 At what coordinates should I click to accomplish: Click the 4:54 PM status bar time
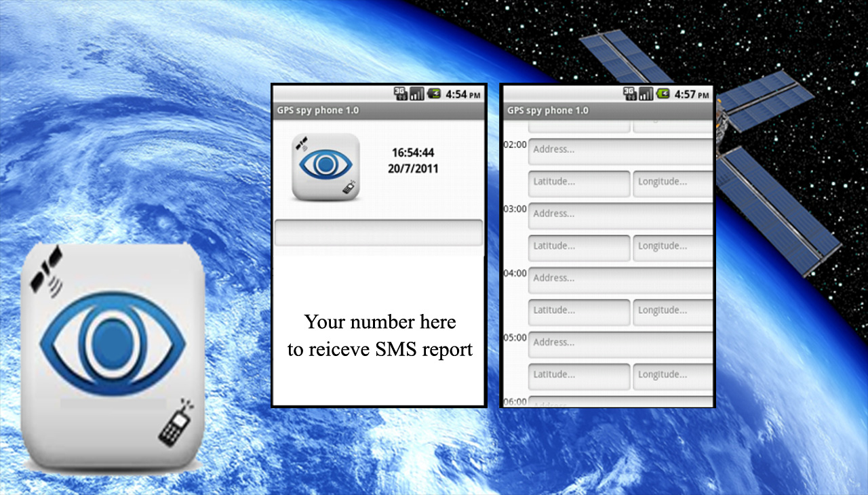464,94
